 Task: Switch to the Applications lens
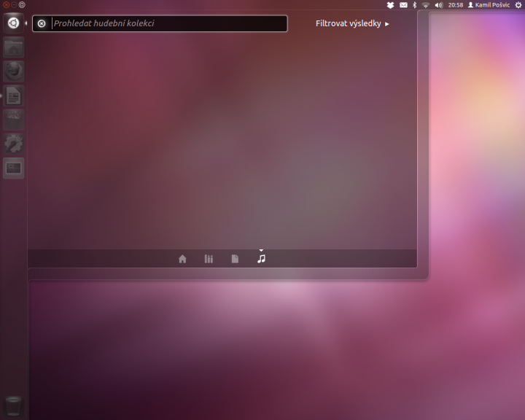pos(209,259)
